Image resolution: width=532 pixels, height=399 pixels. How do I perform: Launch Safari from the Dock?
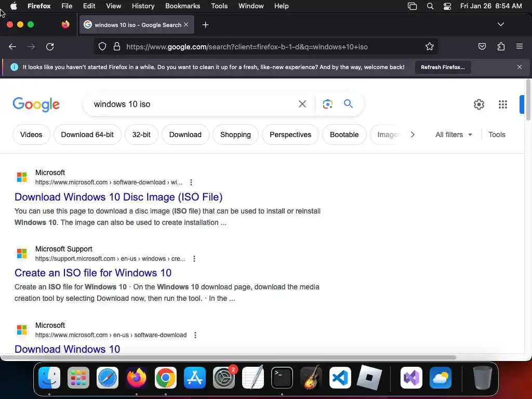[108, 378]
